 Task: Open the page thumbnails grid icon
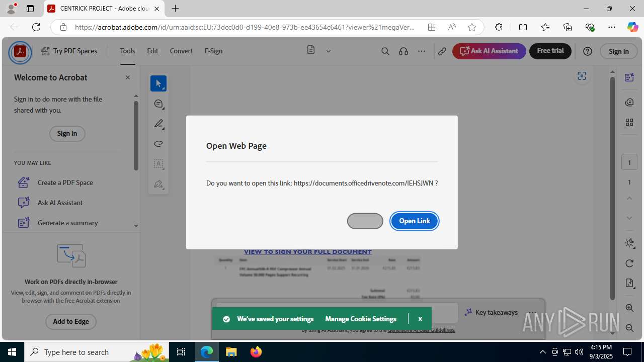pos(629,122)
